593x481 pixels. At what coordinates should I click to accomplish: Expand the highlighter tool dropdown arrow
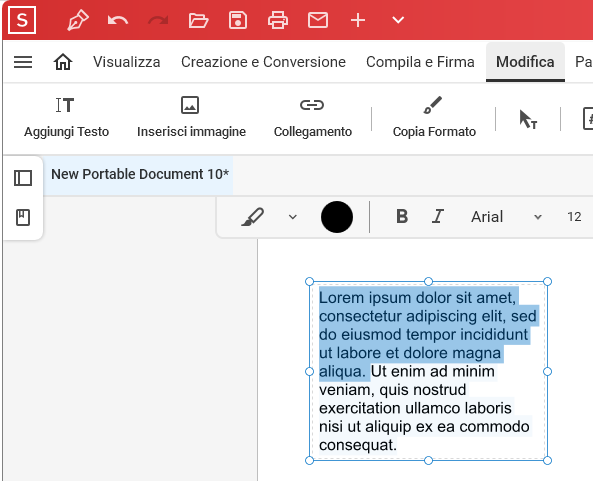pyautogui.click(x=292, y=217)
